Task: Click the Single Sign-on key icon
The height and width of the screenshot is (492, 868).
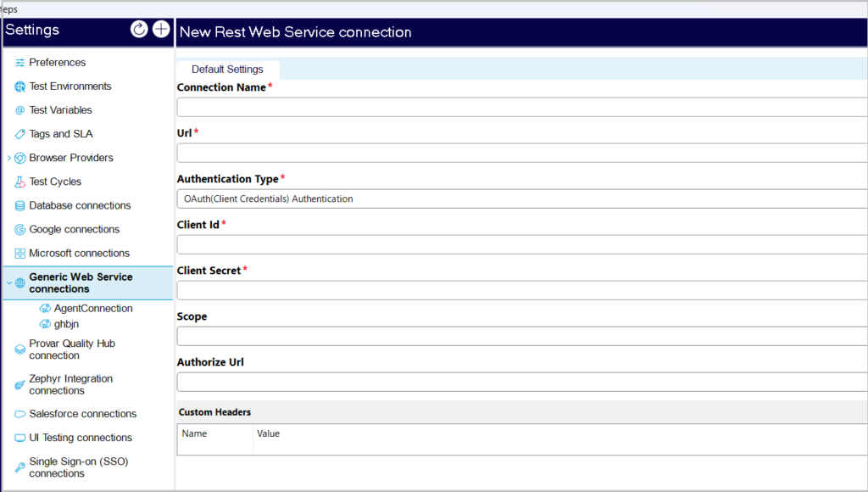Action: [20, 467]
